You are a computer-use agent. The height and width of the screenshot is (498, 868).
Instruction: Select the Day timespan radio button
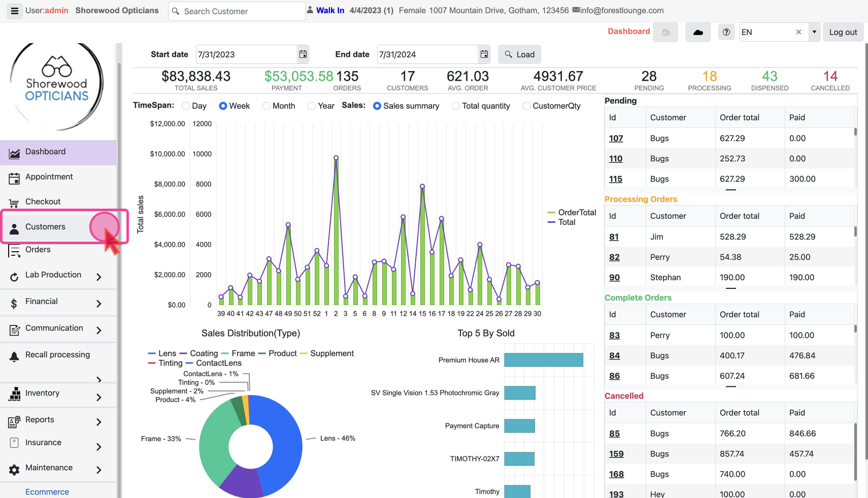186,106
